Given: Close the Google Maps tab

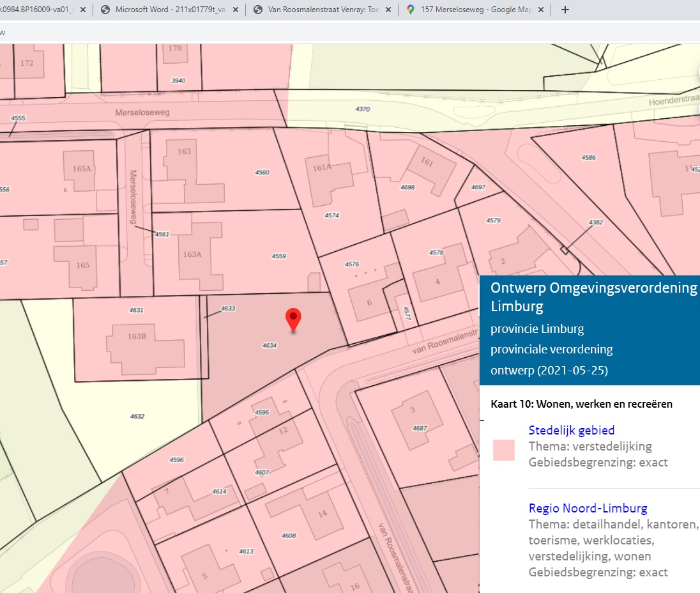Looking at the screenshot, I should point(540,10).
